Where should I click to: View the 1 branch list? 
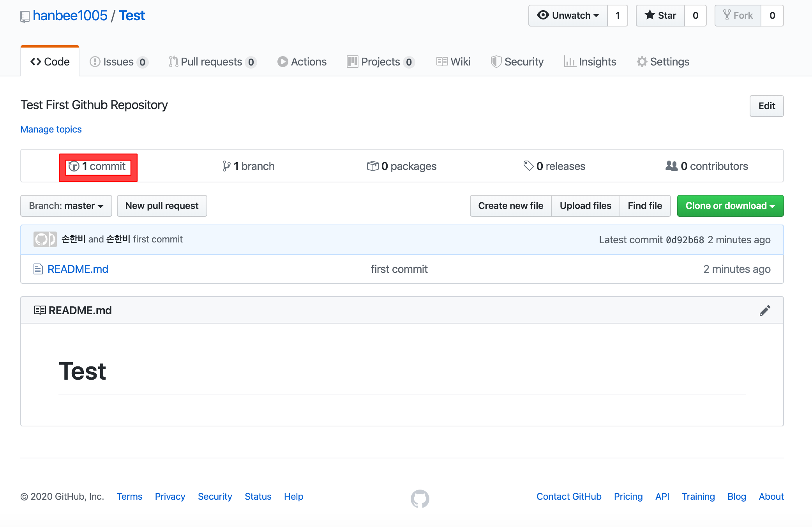tap(249, 166)
